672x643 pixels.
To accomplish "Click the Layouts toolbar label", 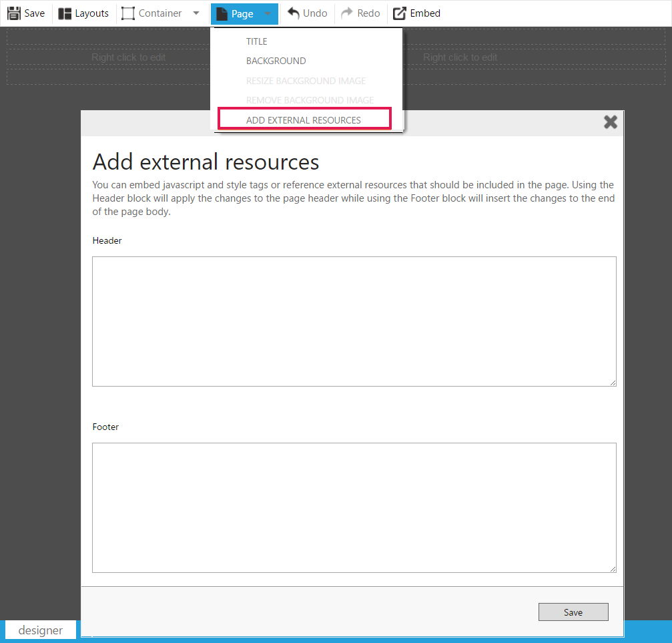I will click(91, 13).
